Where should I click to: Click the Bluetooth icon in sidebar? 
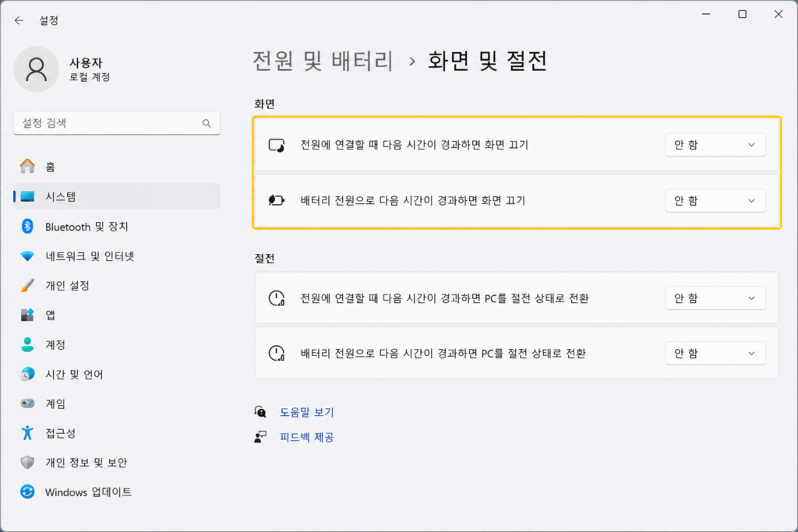pyautogui.click(x=27, y=227)
